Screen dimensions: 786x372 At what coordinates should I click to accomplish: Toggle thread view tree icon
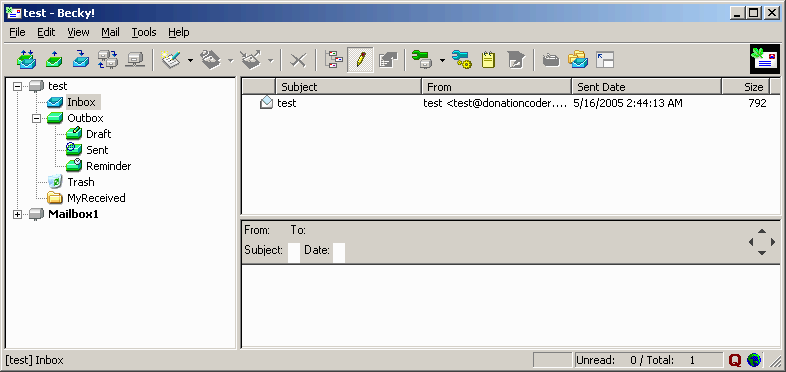click(334, 60)
